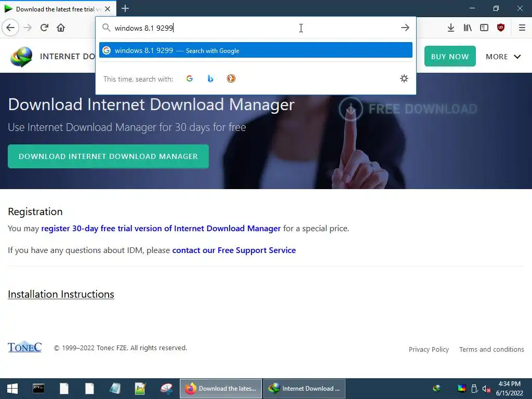The image size is (532, 399).
Task: Expand the MORE dropdown menu
Action: point(503,57)
